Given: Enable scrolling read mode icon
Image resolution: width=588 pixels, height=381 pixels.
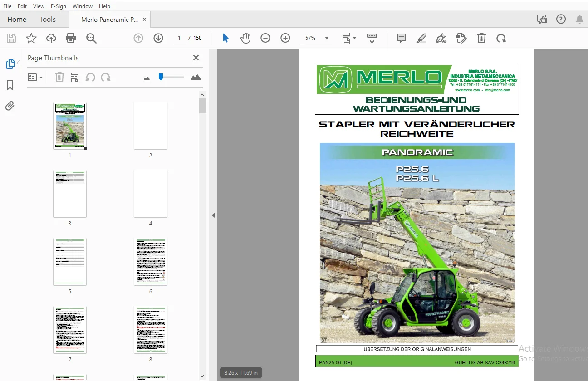Looking at the screenshot, I should point(372,38).
